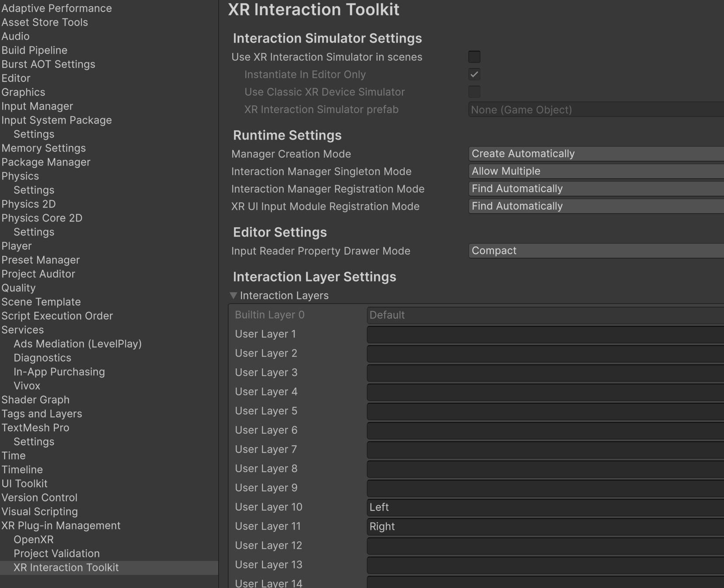The image size is (724, 588).
Task: Open Manager Creation Mode dropdown
Action: pyautogui.click(x=596, y=154)
